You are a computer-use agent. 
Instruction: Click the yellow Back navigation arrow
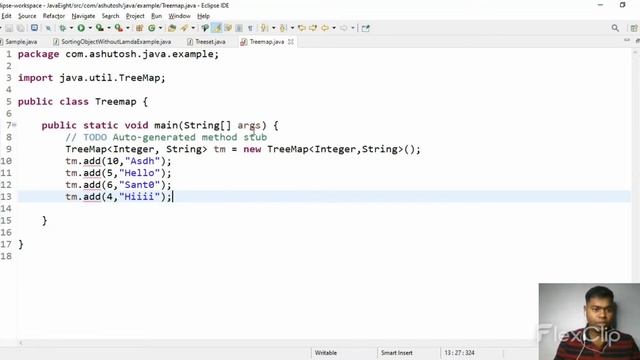[325, 28]
